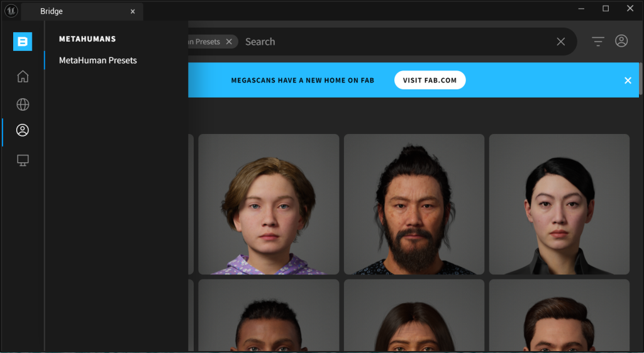
Task: Select the bearded man with top knot
Action: point(414,205)
